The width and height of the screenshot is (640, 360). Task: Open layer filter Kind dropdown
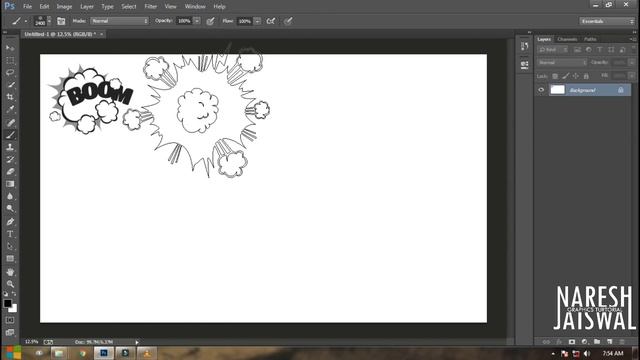(553, 50)
